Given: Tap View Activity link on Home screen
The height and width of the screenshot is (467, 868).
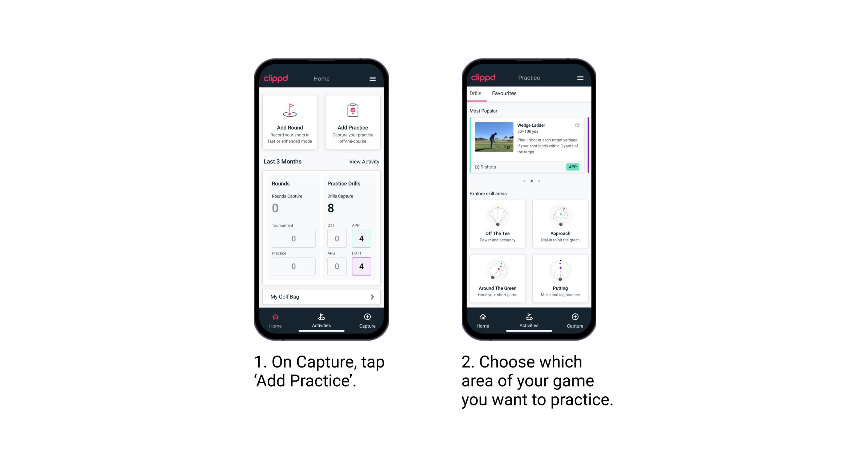Looking at the screenshot, I should [x=363, y=162].
